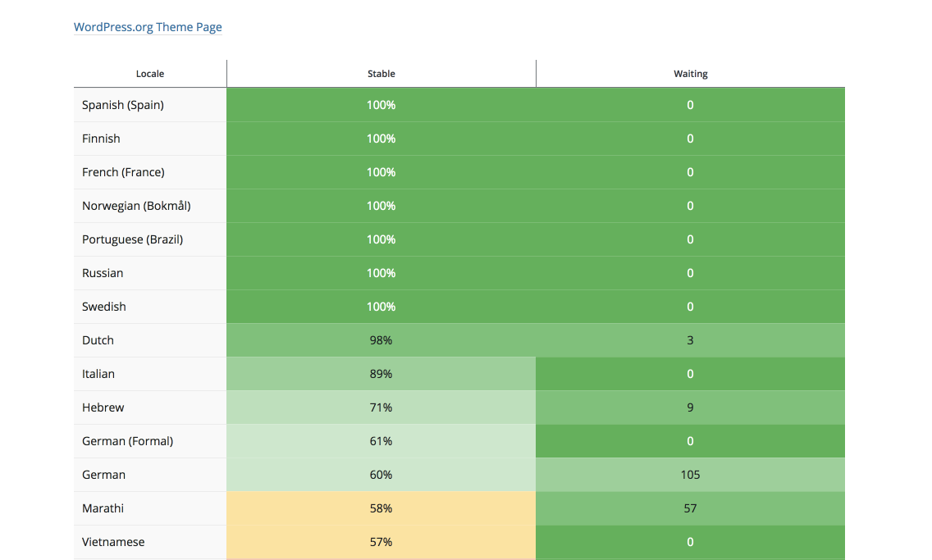Sort table by the Locale column header
This screenshot has width=932, height=560.
tap(150, 74)
